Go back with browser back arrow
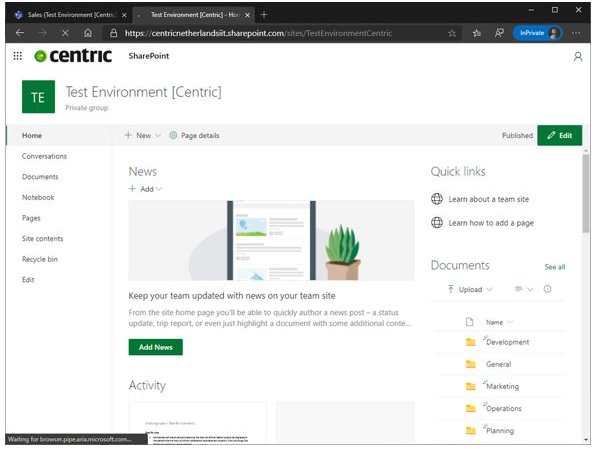Image resolution: width=597 pixels, height=449 pixels. coord(20,33)
